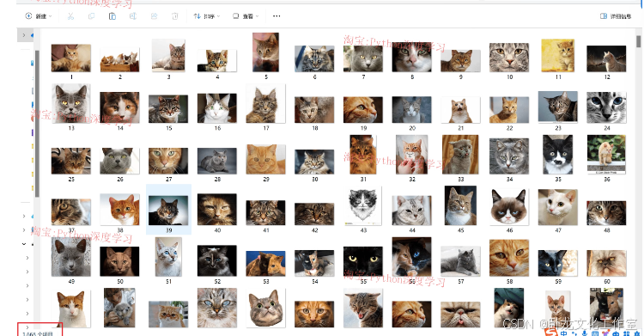
Task: Select black-and-white blue-eyed cat thumbnail 24
Action: 606,107
